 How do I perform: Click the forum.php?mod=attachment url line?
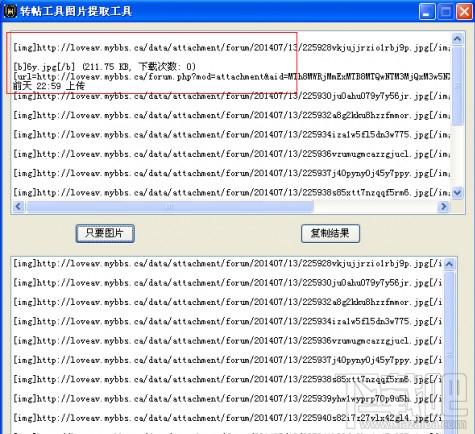tap(232, 77)
